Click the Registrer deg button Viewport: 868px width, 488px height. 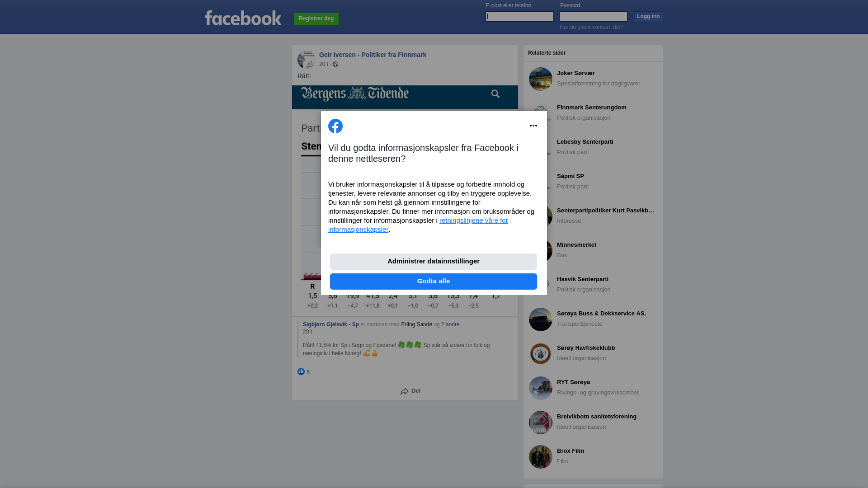click(x=316, y=19)
